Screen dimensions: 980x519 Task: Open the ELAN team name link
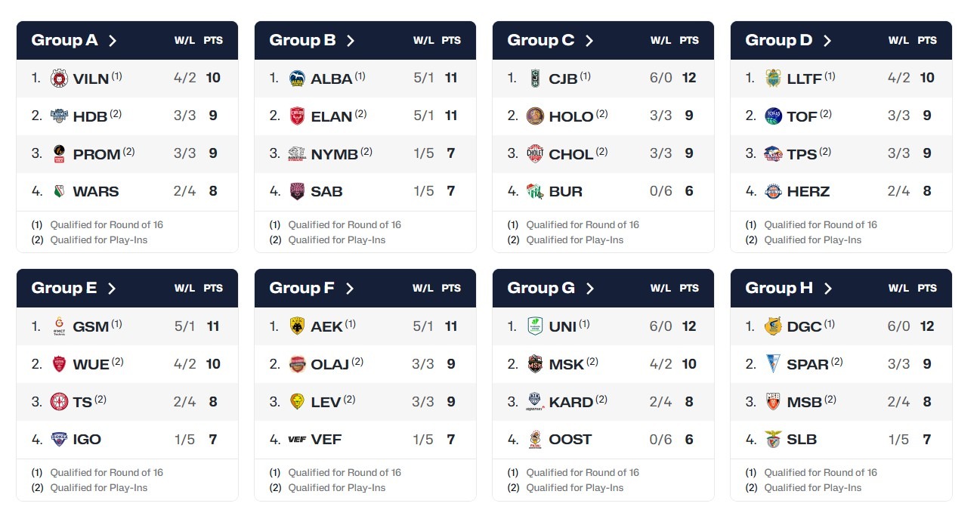click(x=331, y=116)
